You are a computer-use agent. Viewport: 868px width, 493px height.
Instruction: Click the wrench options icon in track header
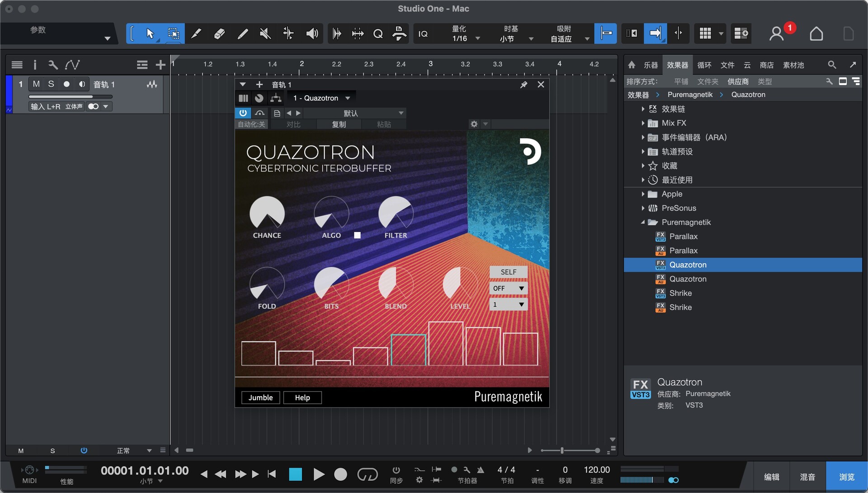(53, 65)
